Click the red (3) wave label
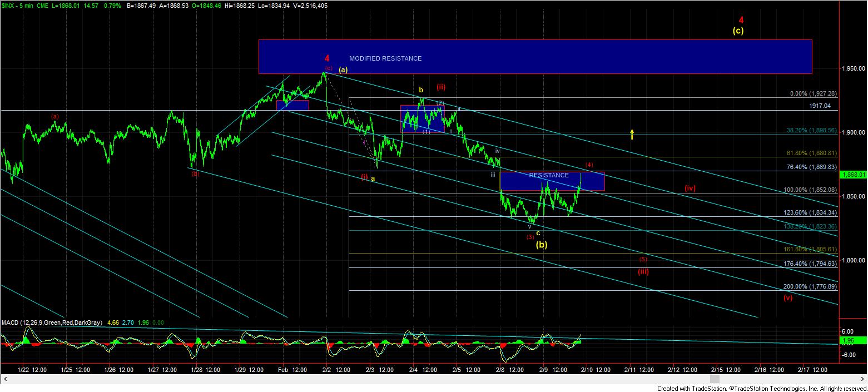Image resolution: width=868 pixels, height=392 pixels. click(530, 237)
